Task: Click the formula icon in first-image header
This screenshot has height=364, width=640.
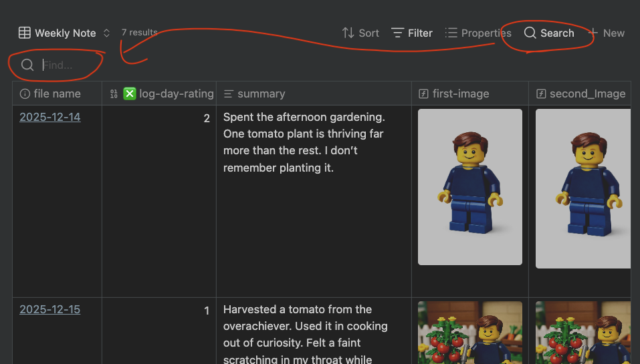Action: (423, 94)
